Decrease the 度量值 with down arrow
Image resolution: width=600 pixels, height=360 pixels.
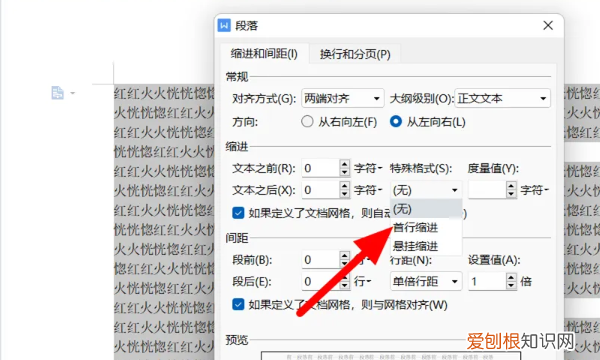click(511, 194)
